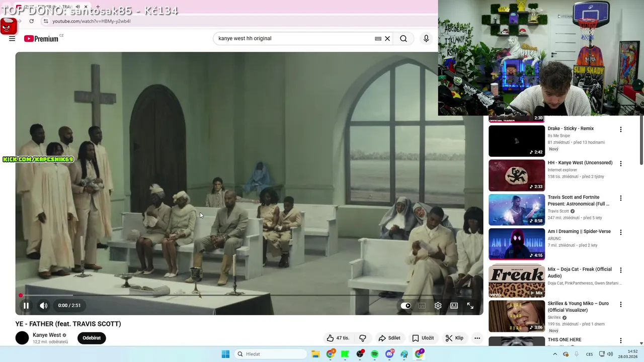
Task: Open 'Mix – Doja Cat - Freak' title
Action: (x=580, y=273)
